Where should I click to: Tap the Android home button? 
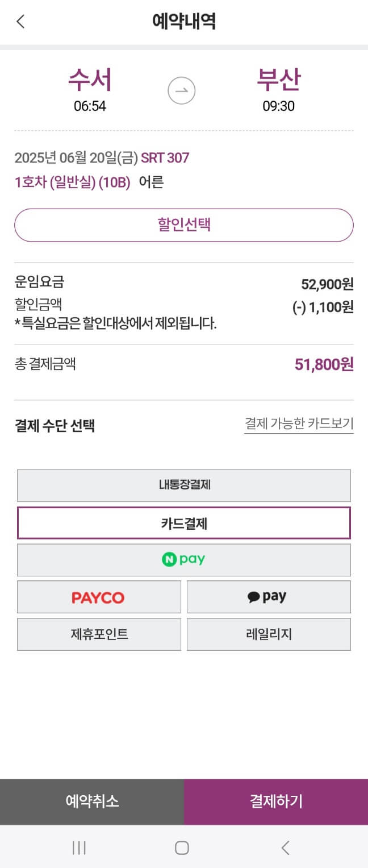click(x=182, y=847)
